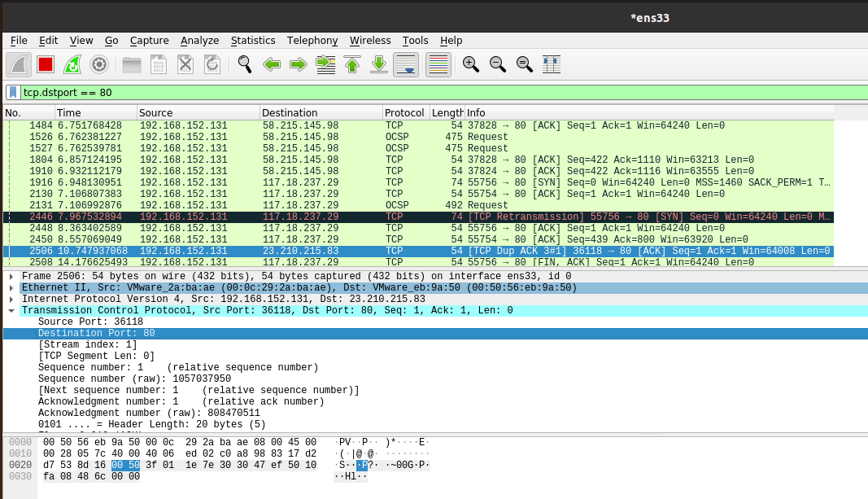Sort packets by the Protocol column header
Image resolution: width=868 pixels, height=499 pixels.
(404, 113)
